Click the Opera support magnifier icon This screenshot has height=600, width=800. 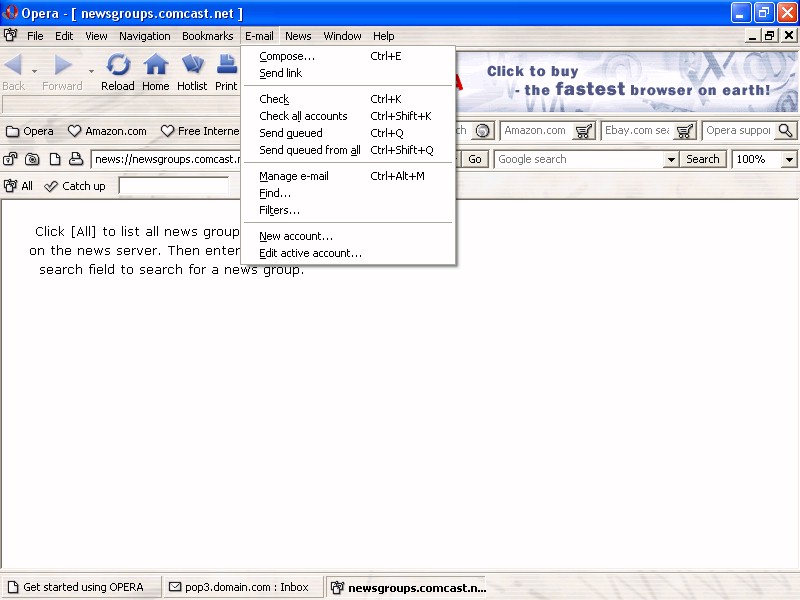click(x=785, y=131)
